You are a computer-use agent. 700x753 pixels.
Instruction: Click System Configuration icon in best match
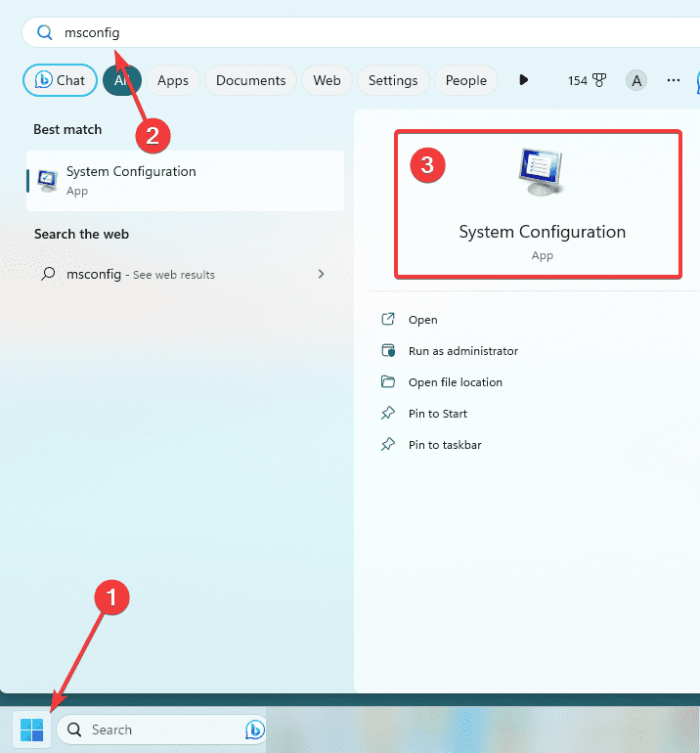[x=48, y=181]
